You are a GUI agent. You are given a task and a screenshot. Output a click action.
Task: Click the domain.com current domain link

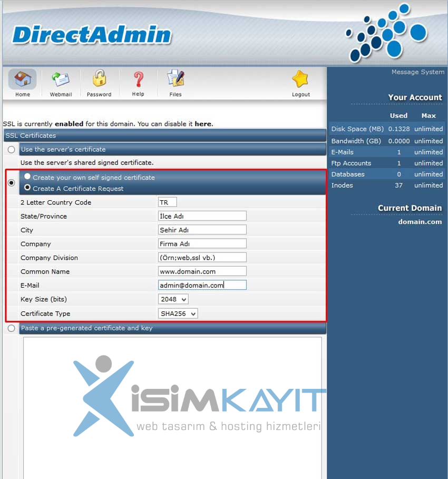(420, 222)
